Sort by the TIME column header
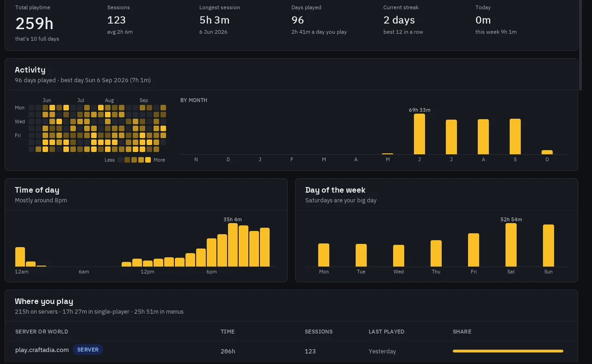Screen dimensions: 592x364 (x=228, y=332)
